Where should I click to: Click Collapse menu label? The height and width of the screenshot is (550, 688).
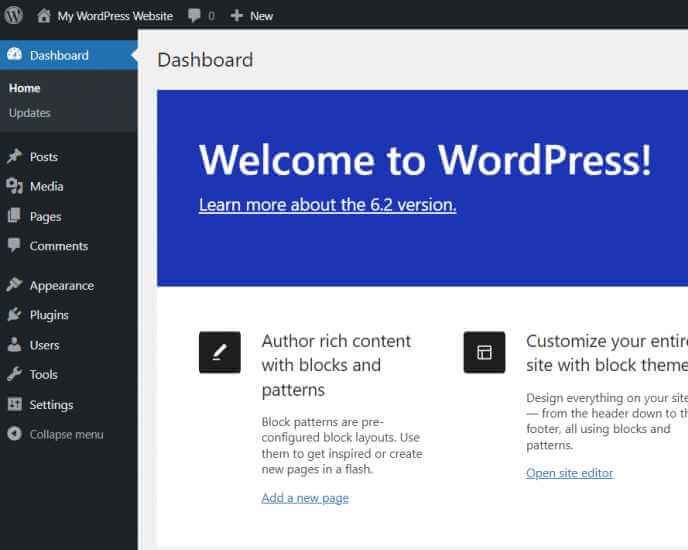(67, 435)
